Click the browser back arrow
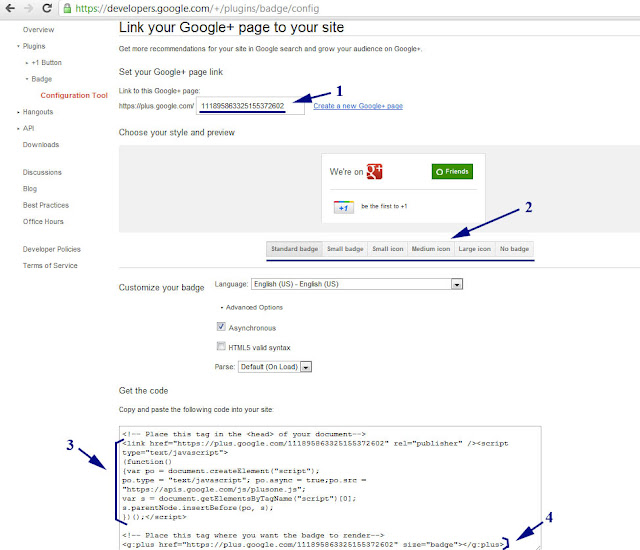The width and height of the screenshot is (640, 550). pos(10,8)
